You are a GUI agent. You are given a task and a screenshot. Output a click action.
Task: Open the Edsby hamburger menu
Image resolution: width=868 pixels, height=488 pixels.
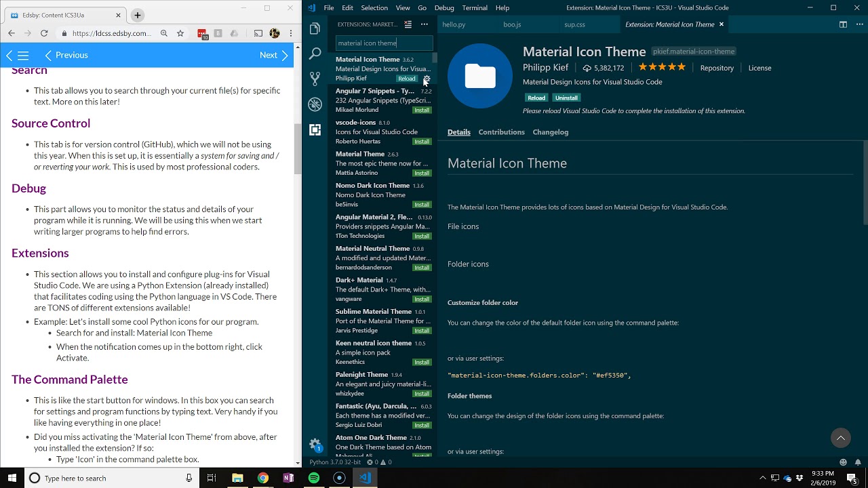(23, 56)
